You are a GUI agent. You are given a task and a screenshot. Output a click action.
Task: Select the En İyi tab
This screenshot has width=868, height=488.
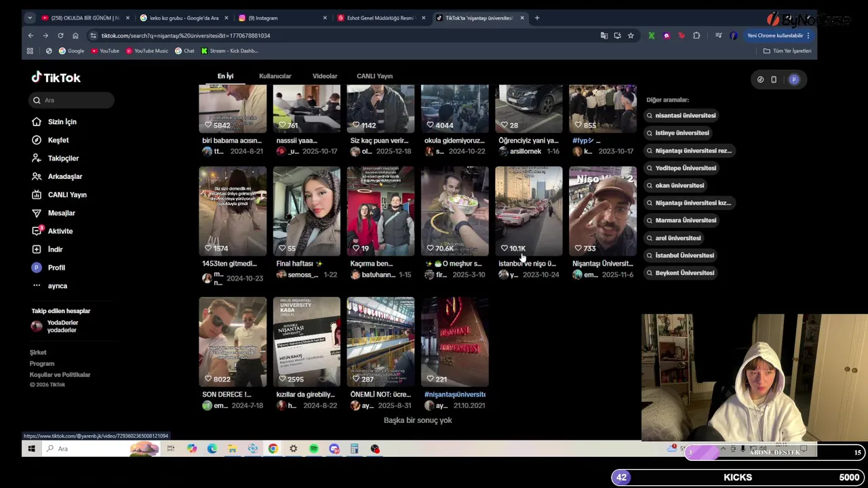226,76
